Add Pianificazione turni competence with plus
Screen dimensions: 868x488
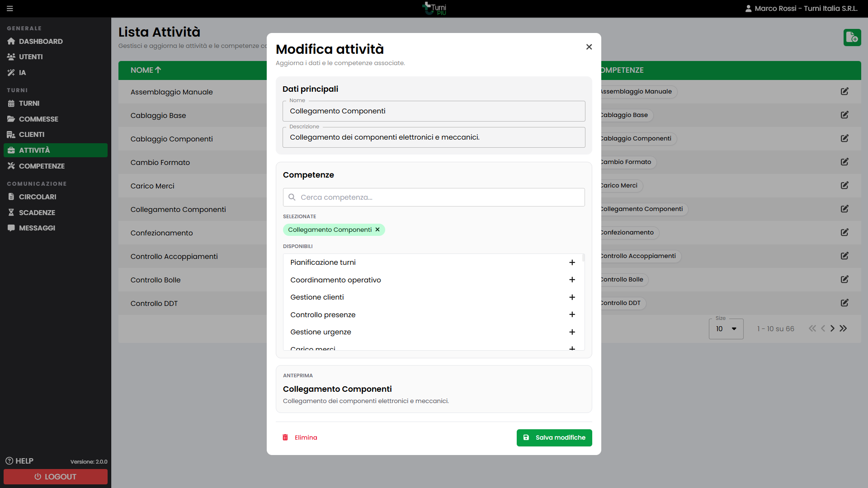[x=572, y=263]
